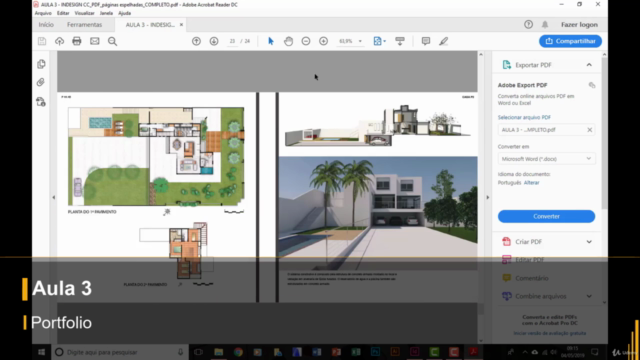Click Compartilhar share button
The image size is (640, 360).
click(x=570, y=41)
